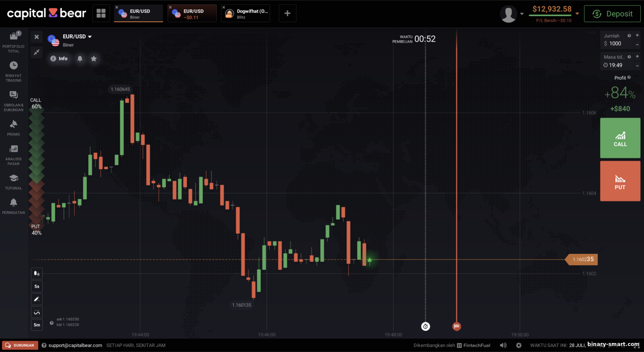
Task: Click the Jumlah amount input field
Action: pos(616,43)
